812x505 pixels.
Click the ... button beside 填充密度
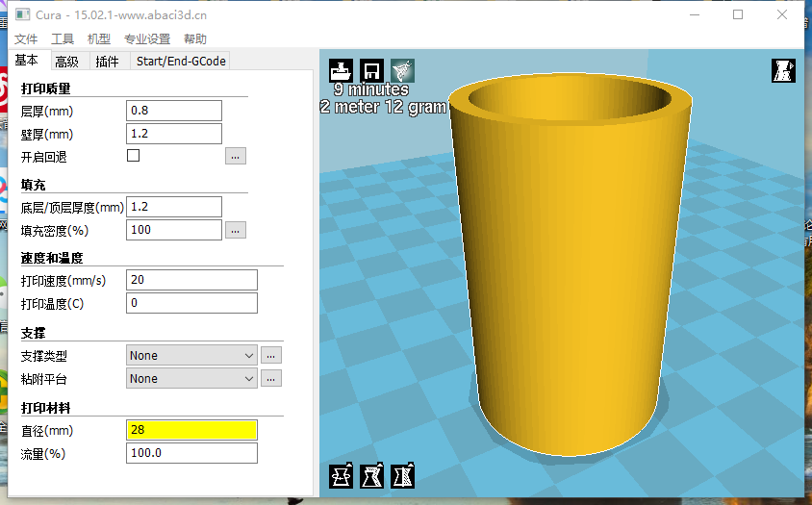click(236, 230)
